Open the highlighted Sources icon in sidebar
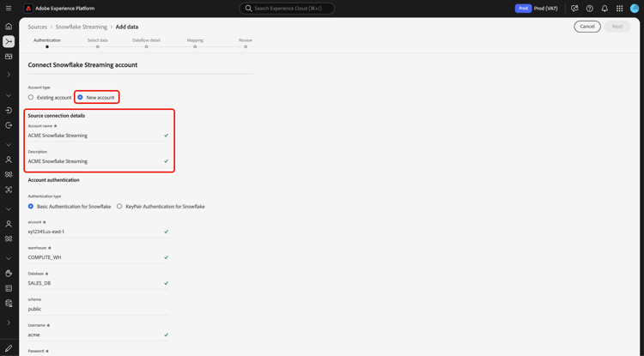This screenshot has height=356, width=644. 9,41
